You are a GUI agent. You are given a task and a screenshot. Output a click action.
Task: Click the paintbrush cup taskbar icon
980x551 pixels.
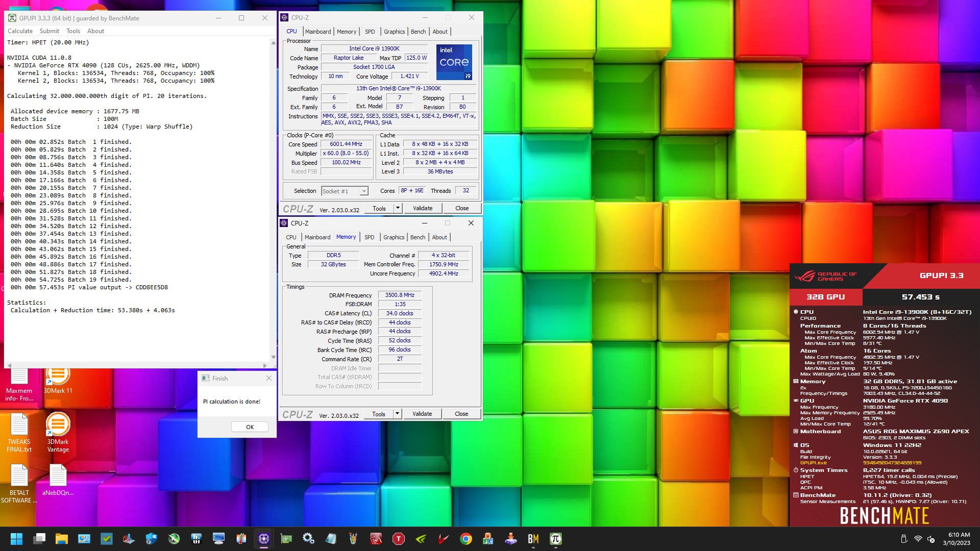tap(353, 539)
